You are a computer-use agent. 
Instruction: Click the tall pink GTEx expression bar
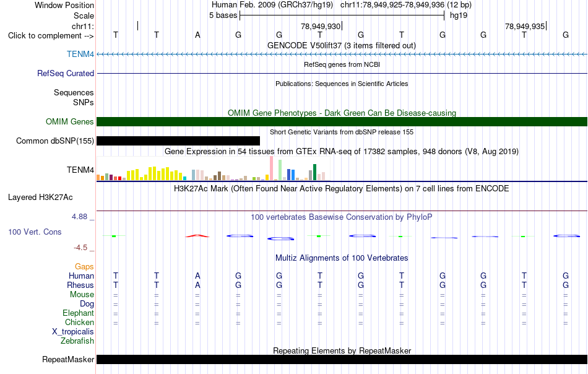(x=271, y=168)
